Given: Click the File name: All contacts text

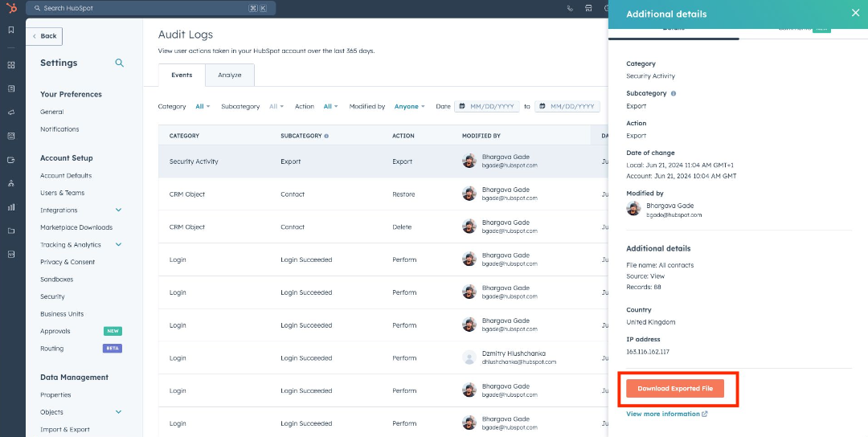Looking at the screenshot, I should (660, 265).
